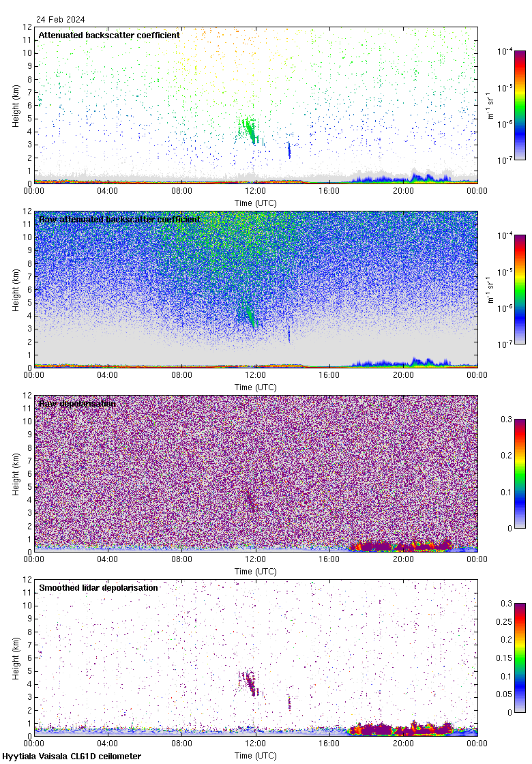The height and width of the screenshot is (764, 532).
Task: Click the date label 24 Feb 2024
Action: (x=61, y=20)
